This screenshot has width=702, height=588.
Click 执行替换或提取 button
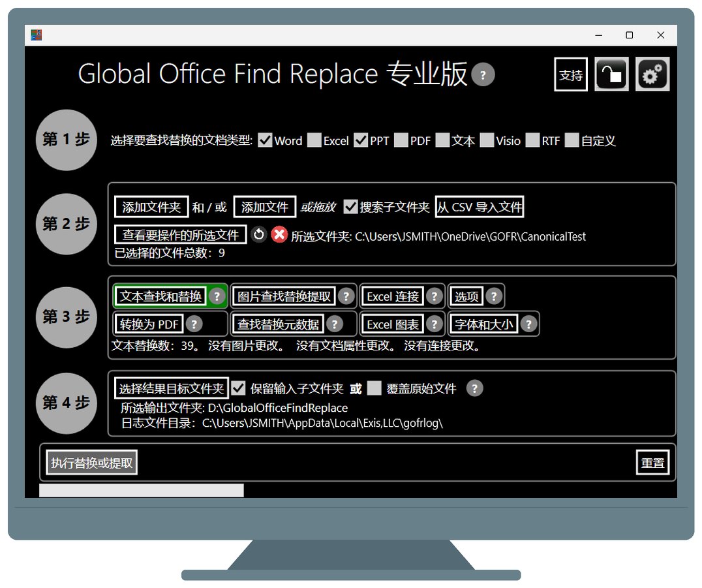[92, 463]
